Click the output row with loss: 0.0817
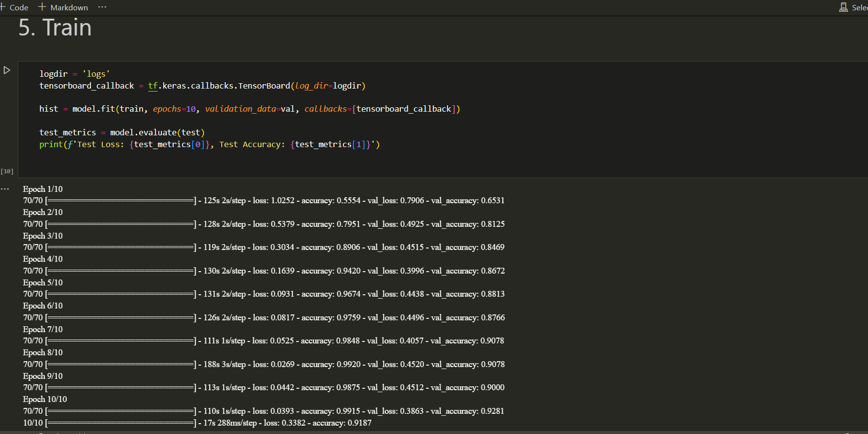868x434 pixels. pos(264,317)
